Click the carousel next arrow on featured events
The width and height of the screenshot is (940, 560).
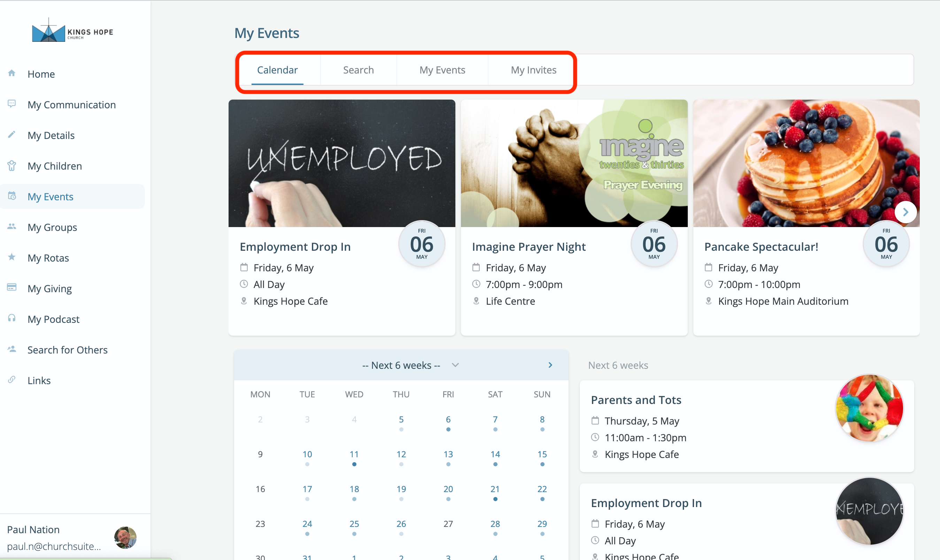coord(906,212)
